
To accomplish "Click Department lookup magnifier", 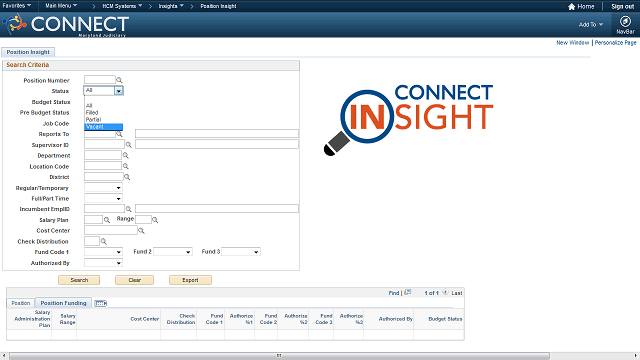I will pos(126,156).
